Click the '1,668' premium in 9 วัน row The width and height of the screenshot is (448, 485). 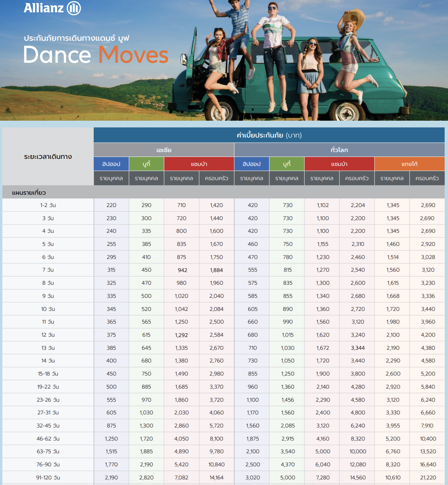coord(393,296)
